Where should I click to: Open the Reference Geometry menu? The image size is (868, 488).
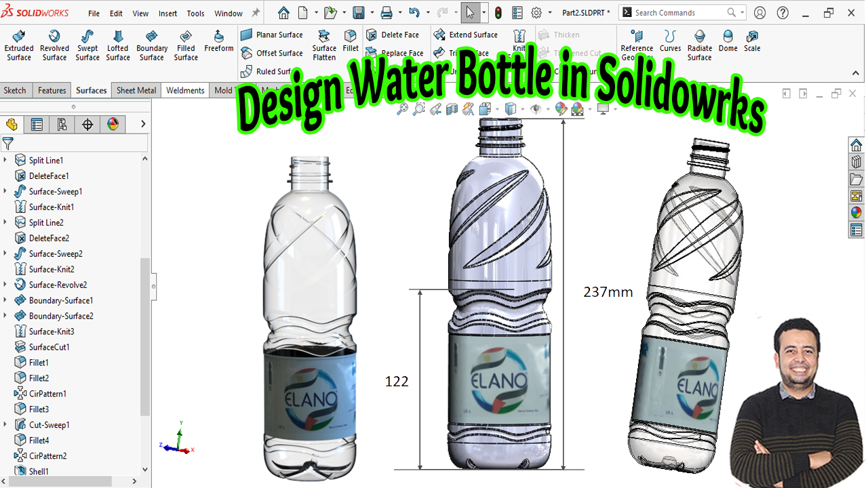click(637, 45)
